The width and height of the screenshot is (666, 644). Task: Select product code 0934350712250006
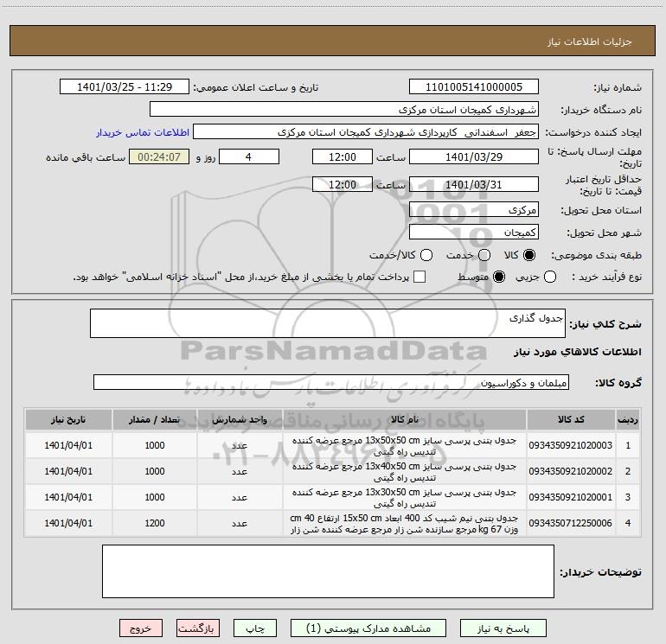571,523
